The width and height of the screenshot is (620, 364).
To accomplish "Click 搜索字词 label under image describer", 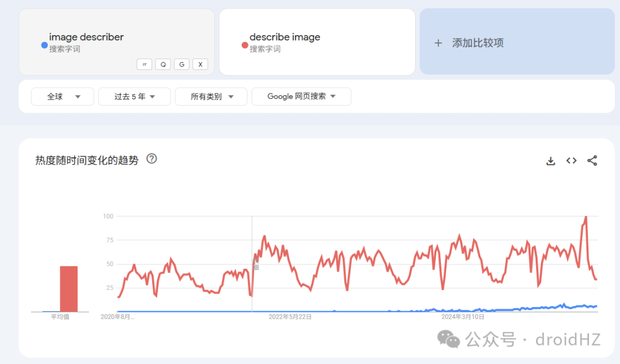I will (x=64, y=49).
